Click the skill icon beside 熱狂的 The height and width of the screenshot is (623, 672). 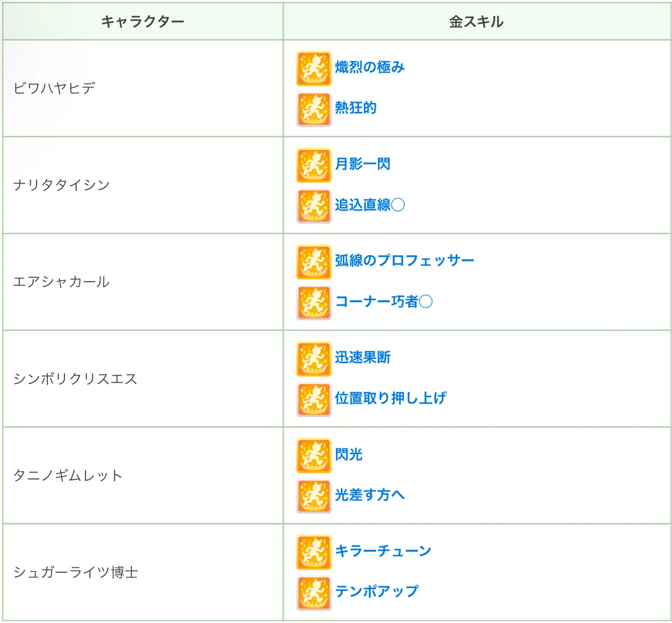[x=314, y=109]
